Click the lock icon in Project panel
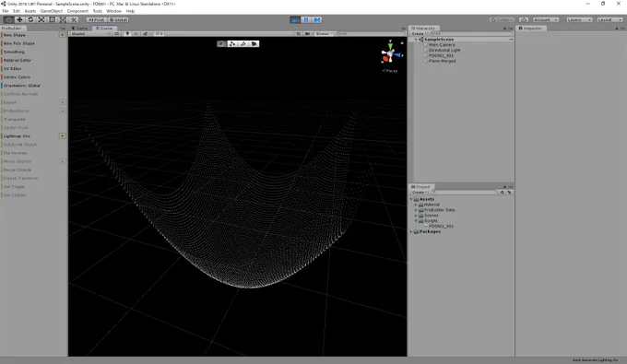The width and height of the screenshot is (627, 364). (504, 186)
